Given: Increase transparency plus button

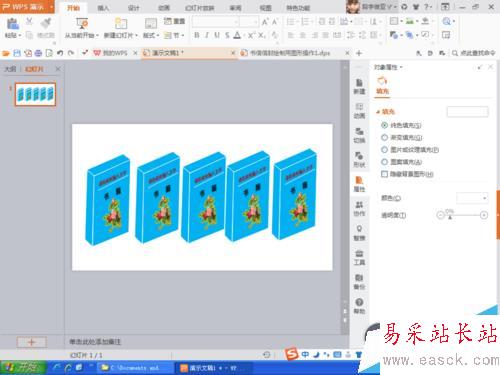Looking at the screenshot, I should pos(484,215).
